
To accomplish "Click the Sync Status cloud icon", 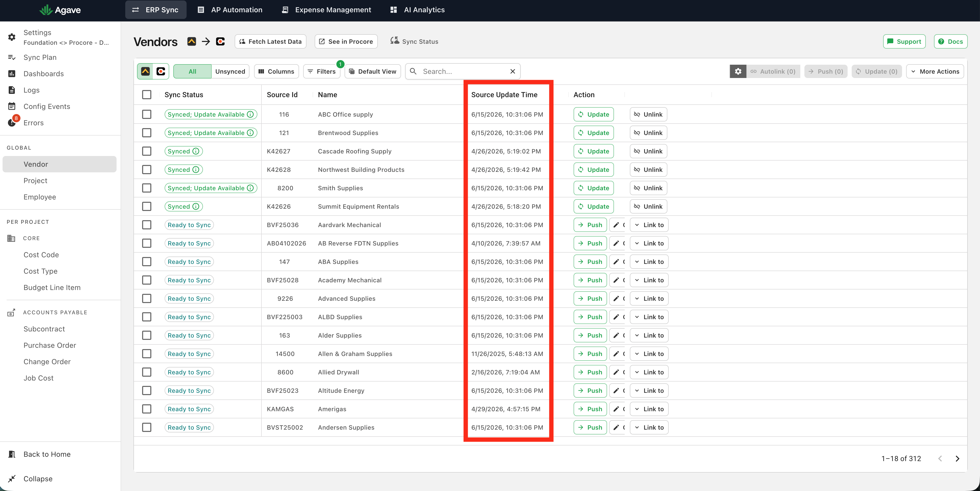I will click(x=394, y=41).
